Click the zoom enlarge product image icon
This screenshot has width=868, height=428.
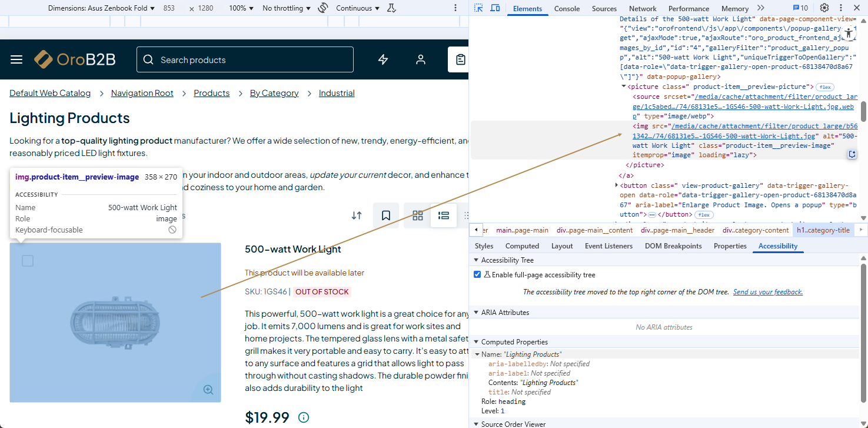[208, 389]
